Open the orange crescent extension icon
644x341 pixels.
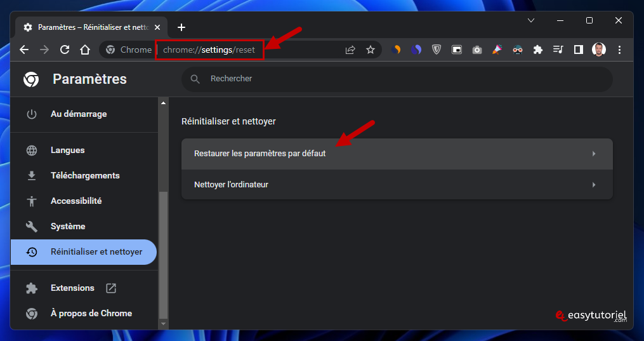(x=396, y=50)
